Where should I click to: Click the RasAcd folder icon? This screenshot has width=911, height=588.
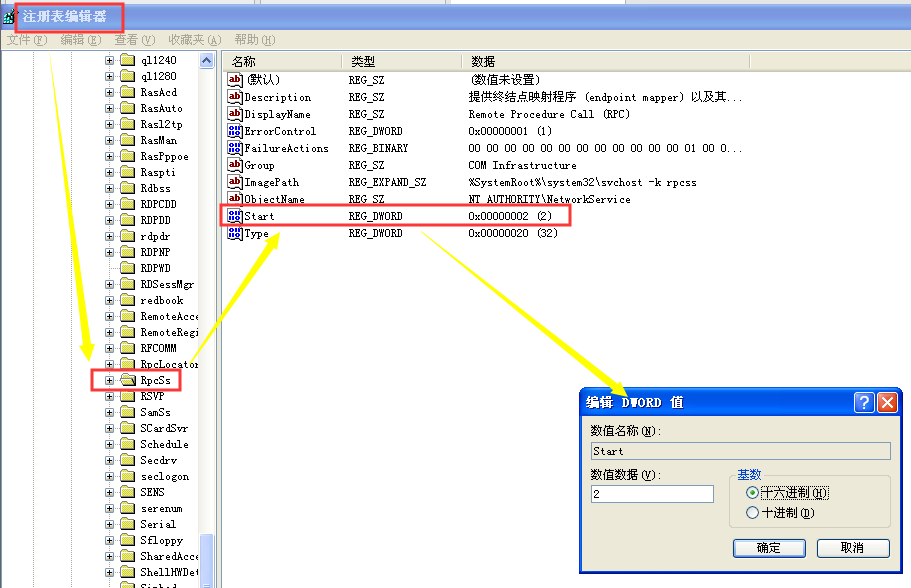[x=128, y=92]
